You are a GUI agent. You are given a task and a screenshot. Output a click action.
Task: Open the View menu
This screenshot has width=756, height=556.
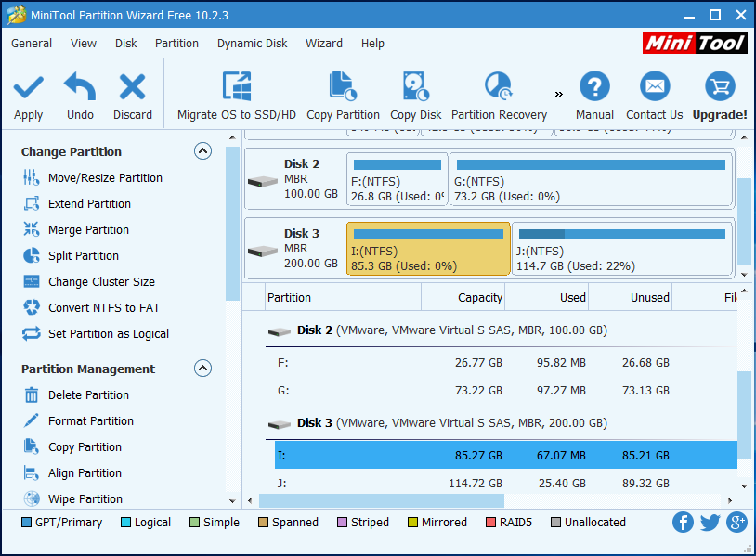pos(84,44)
